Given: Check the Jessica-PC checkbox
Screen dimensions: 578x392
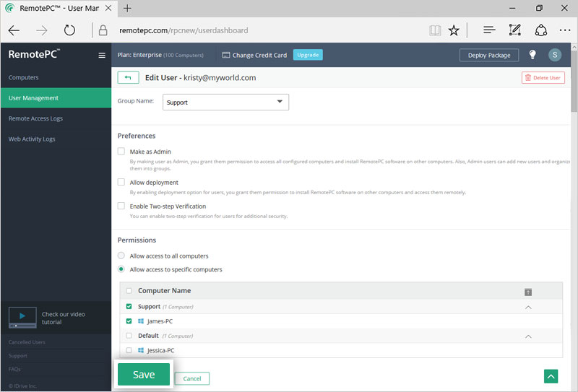Looking at the screenshot, I should tap(129, 350).
